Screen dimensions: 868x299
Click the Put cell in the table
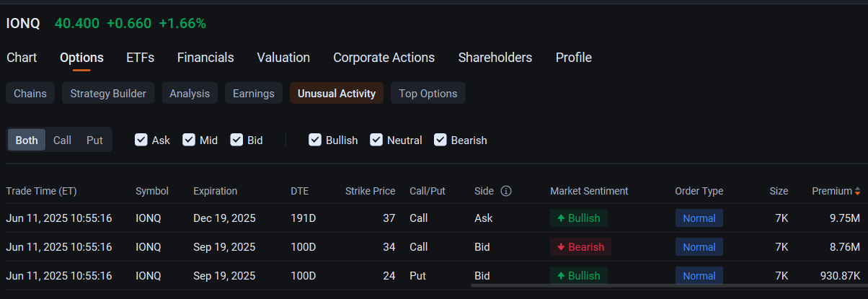[x=417, y=276]
